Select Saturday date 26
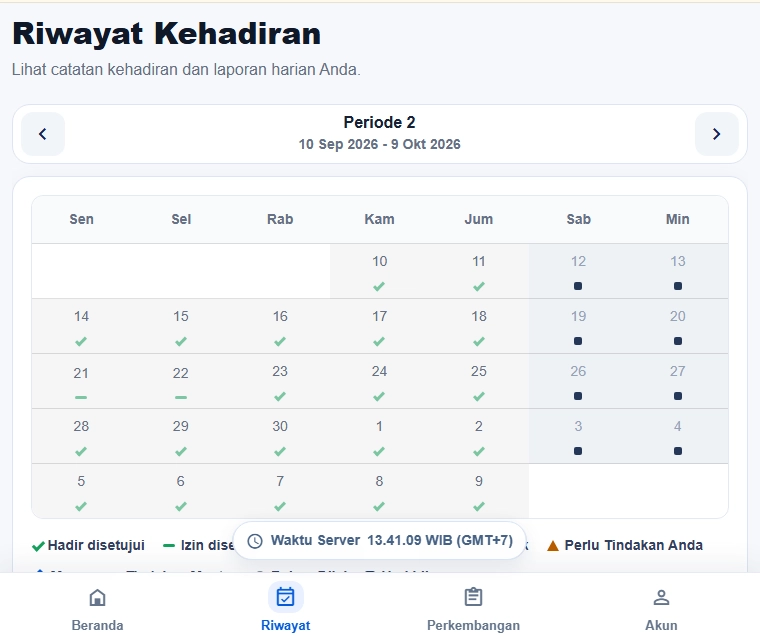The height and width of the screenshot is (637, 760). 578,381
